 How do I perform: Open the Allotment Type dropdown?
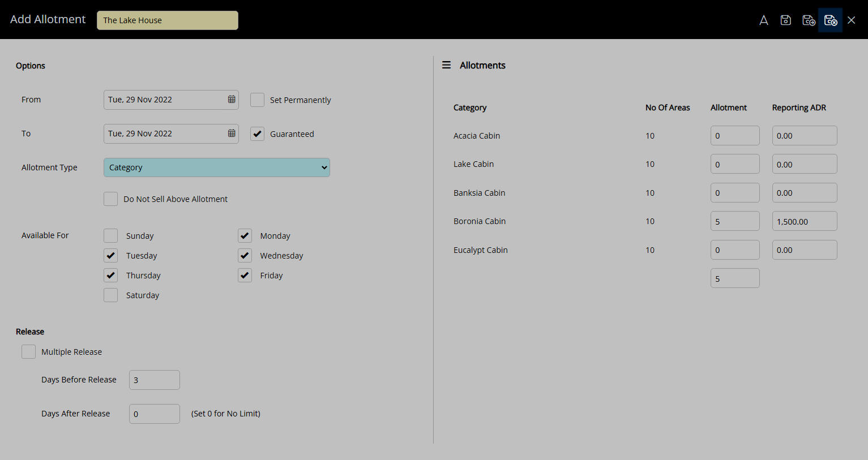[217, 167]
